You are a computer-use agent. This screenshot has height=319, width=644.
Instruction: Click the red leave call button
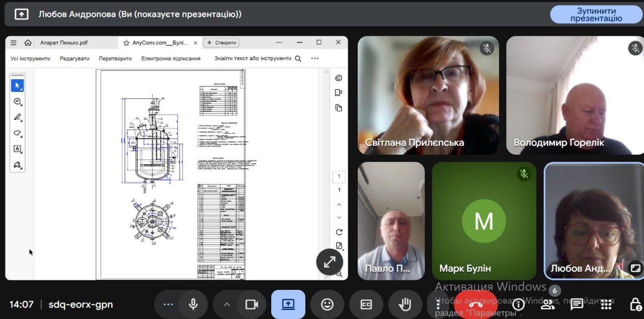click(x=475, y=304)
